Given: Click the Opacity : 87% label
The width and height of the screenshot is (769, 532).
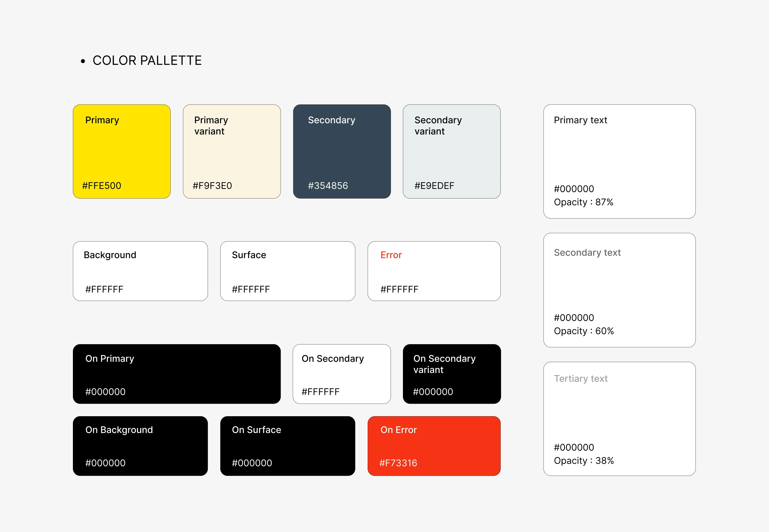Looking at the screenshot, I should coord(583,202).
